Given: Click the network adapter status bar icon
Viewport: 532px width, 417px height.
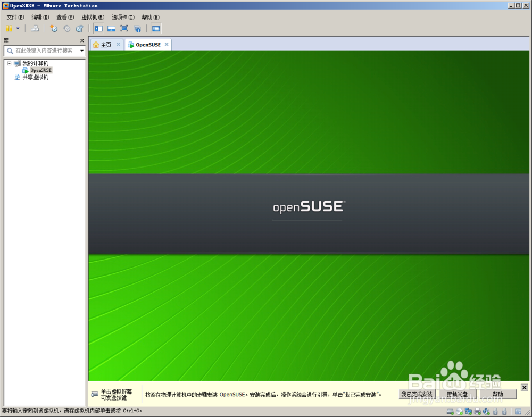Looking at the screenshot, I should [468, 412].
